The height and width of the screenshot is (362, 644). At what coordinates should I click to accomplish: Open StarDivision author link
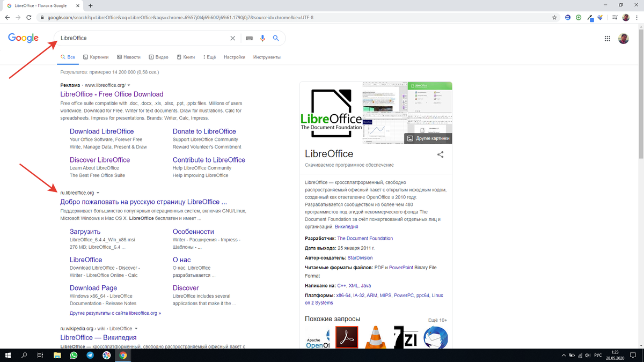tap(360, 258)
